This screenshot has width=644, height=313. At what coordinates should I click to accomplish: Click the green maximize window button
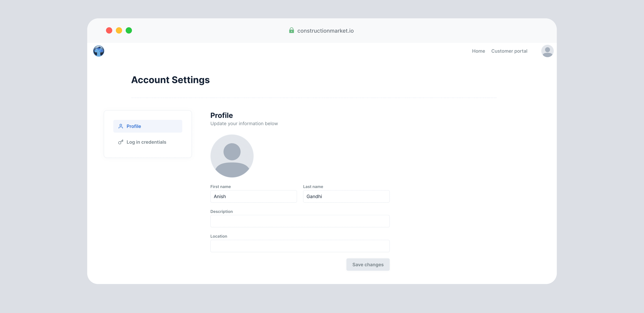click(x=129, y=31)
